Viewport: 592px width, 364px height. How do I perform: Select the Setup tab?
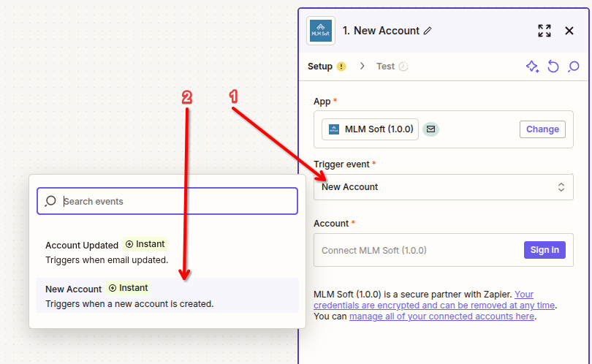[320, 67]
